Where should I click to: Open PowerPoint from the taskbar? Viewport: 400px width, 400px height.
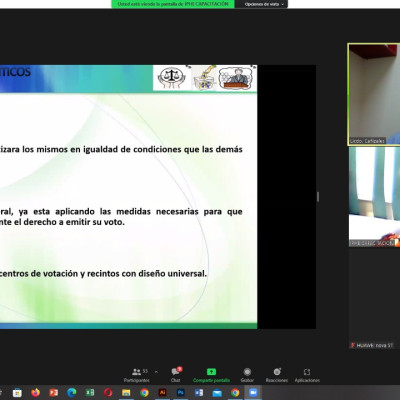54,392
